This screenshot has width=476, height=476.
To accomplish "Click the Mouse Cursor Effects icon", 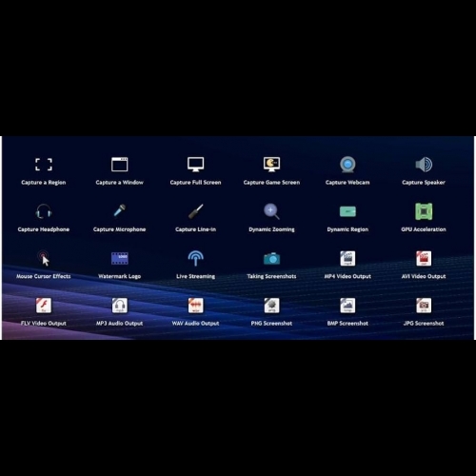I will click(x=44, y=258).
